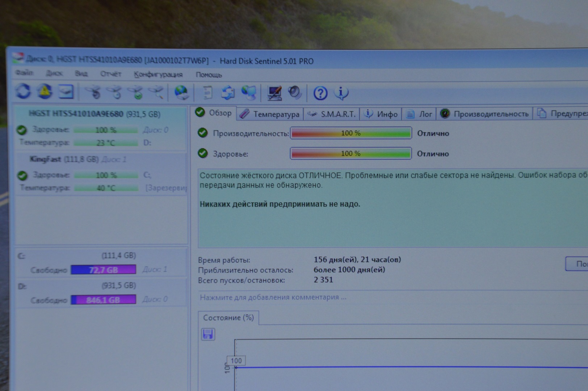The image size is (588, 391).
Task: Switch to the Температура tab
Action: pyautogui.click(x=270, y=114)
